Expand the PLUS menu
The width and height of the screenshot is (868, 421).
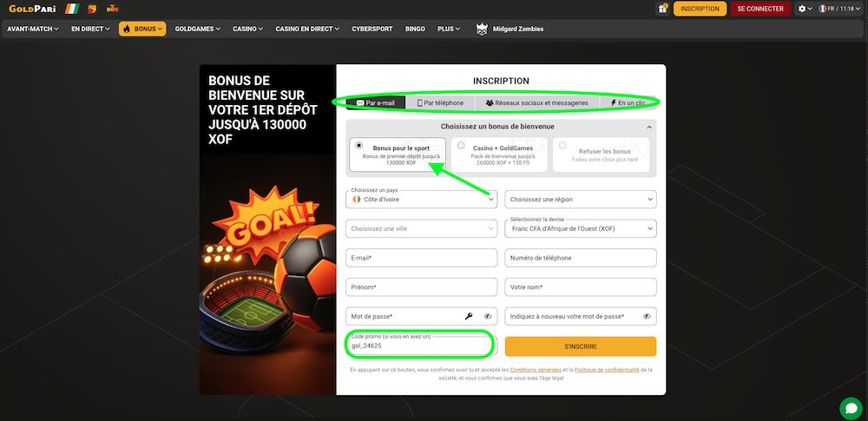tap(449, 29)
